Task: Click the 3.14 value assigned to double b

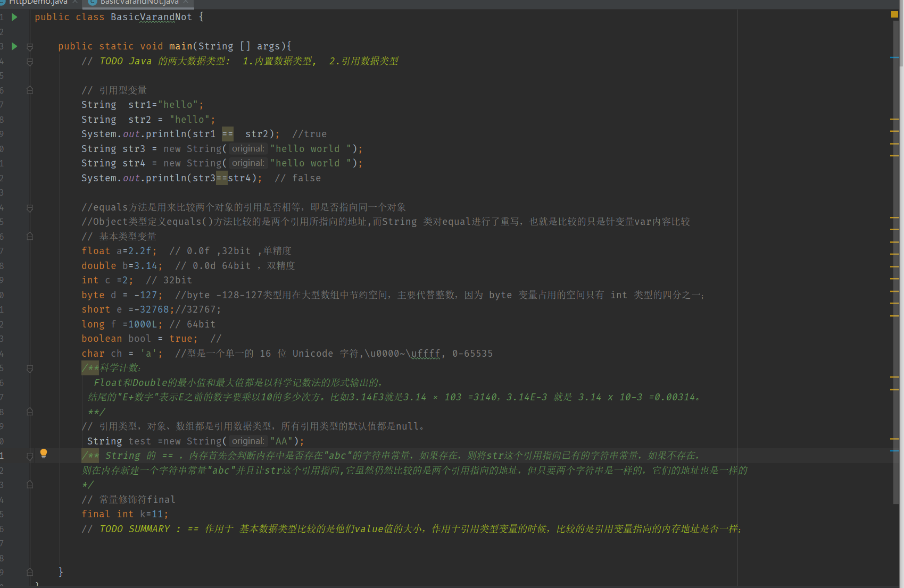Action: (x=146, y=266)
